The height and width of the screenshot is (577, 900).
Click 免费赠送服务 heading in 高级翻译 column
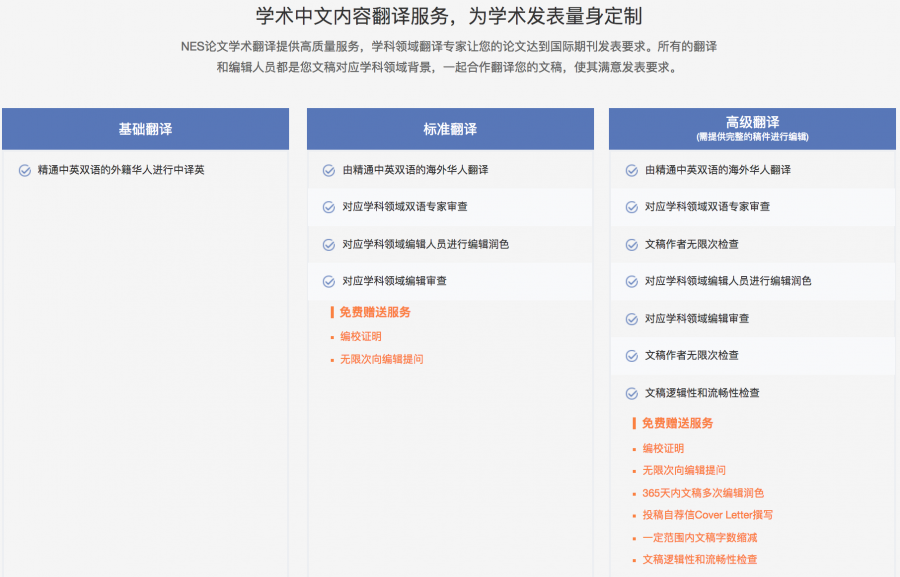click(677, 423)
